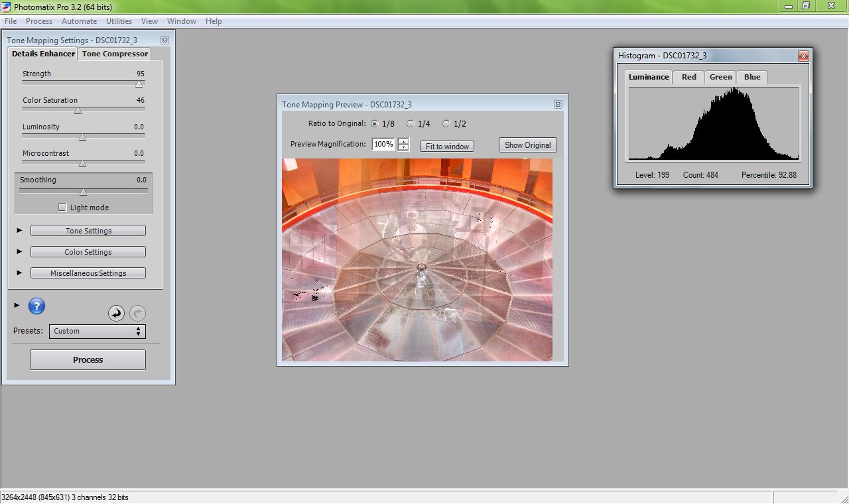Click the grayed redo arrow icon

click(137, 313)
